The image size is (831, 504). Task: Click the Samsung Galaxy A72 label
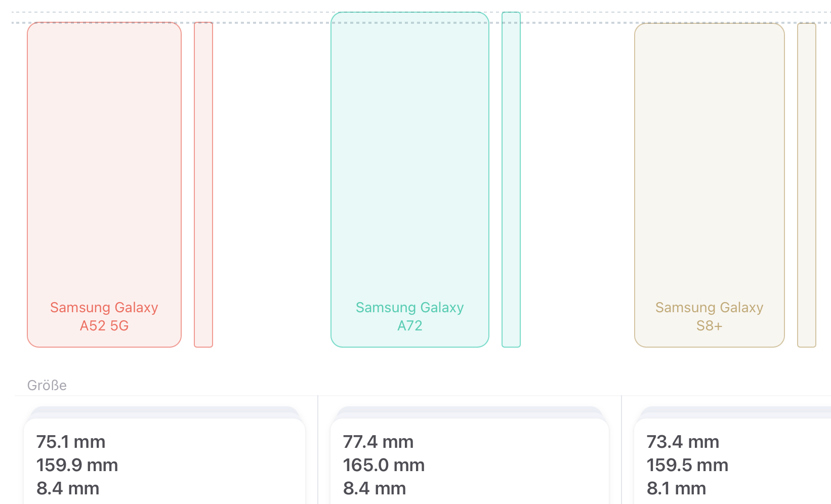click(410, 316)
